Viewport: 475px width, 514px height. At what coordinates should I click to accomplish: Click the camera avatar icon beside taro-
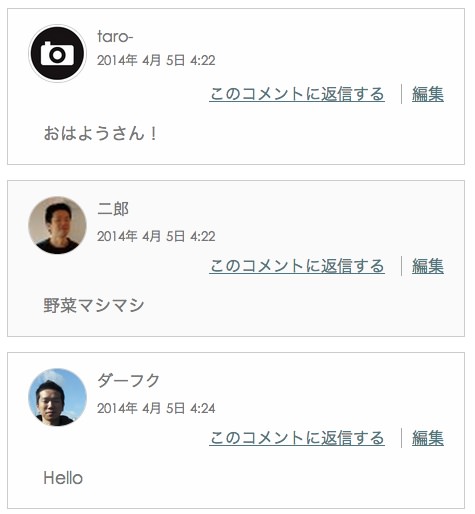[x=57, y=53]
